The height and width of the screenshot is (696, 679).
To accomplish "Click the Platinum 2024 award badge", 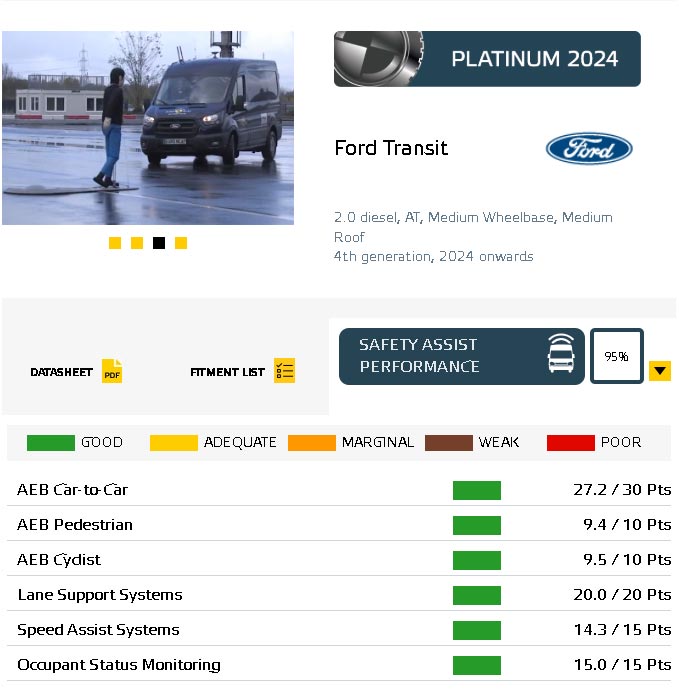I will (487, 59).
